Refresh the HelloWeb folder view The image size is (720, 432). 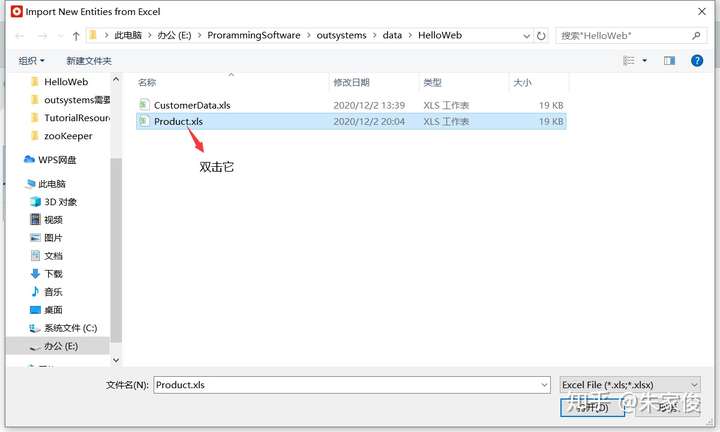pos(541,36)
